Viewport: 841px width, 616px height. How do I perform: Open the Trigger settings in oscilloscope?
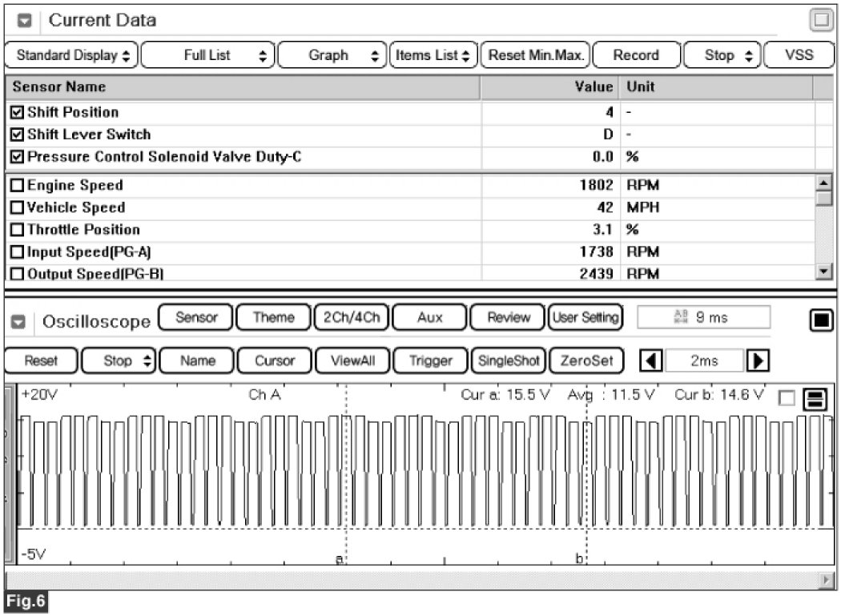coord(430,361)
